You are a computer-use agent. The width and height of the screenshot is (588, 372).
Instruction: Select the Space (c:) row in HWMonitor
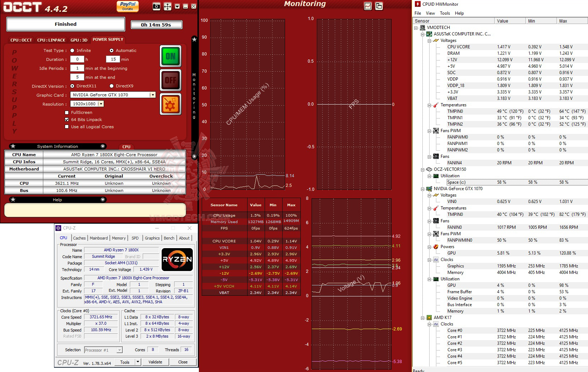[517, 182]
